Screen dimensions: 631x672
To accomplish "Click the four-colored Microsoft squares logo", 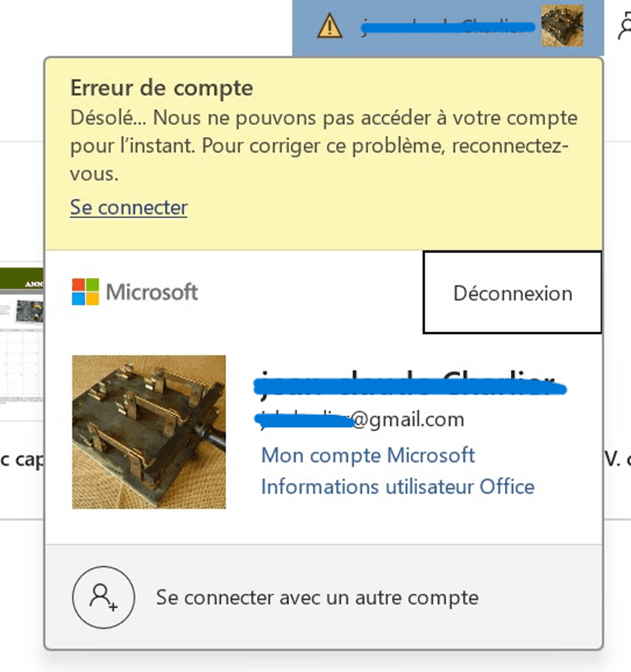I will coord(86,292).
